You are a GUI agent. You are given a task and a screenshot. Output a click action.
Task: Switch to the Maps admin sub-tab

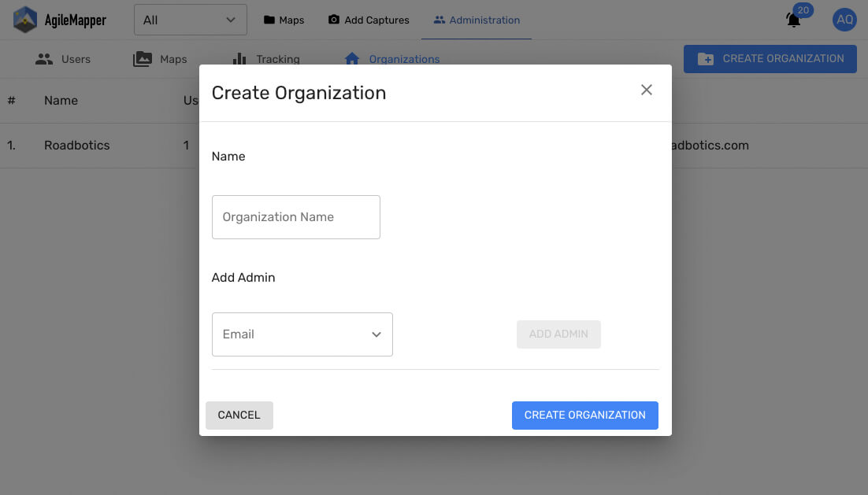(x=160, y=59)
